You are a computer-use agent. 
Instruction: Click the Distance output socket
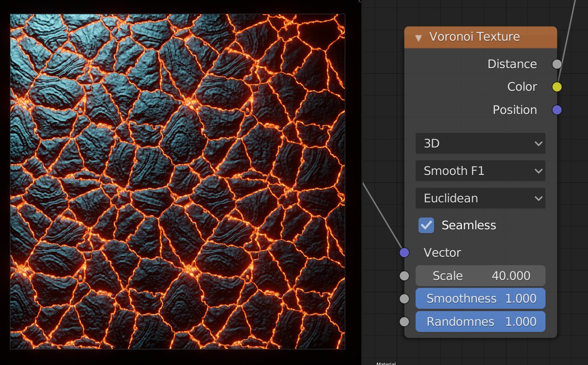click(557, 64)
